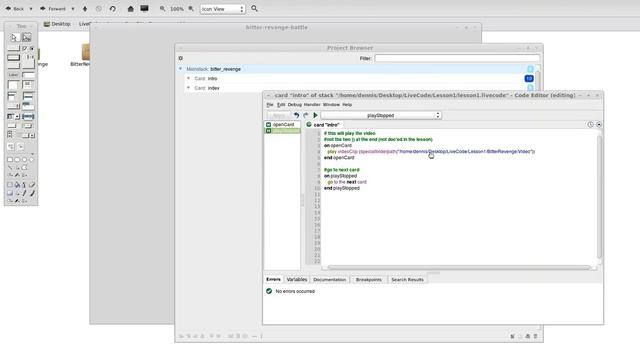This screenshot has height=360, width=640.
Task: Open the Handler menu
Action: tap(312, 105)
